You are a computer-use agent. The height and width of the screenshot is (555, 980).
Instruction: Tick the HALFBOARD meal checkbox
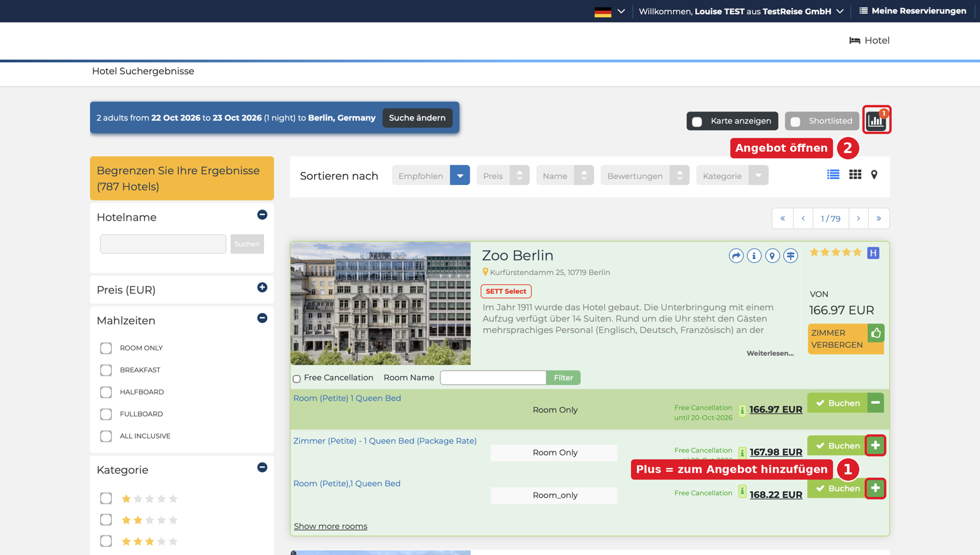coord(106,392)
